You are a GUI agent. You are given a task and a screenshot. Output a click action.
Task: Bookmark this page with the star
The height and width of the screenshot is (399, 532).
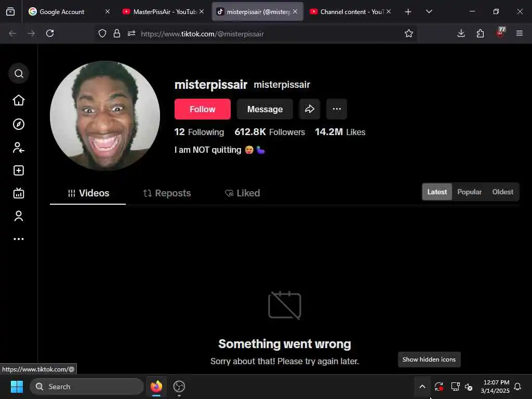409,33
